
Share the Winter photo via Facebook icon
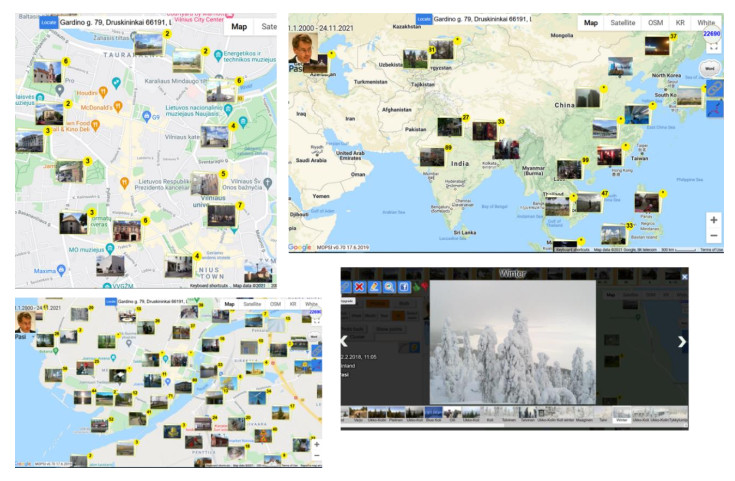(403, 287)
